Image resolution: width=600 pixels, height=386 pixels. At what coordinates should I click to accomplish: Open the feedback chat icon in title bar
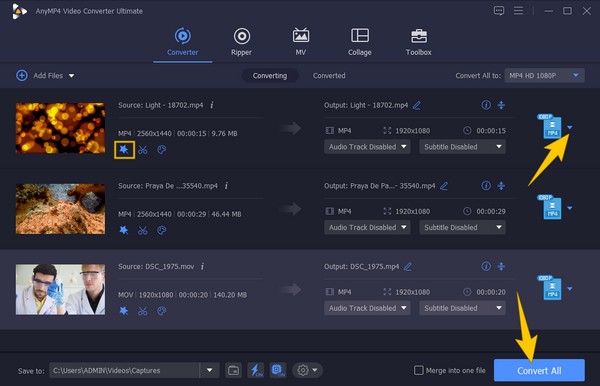tap(499, 11)
